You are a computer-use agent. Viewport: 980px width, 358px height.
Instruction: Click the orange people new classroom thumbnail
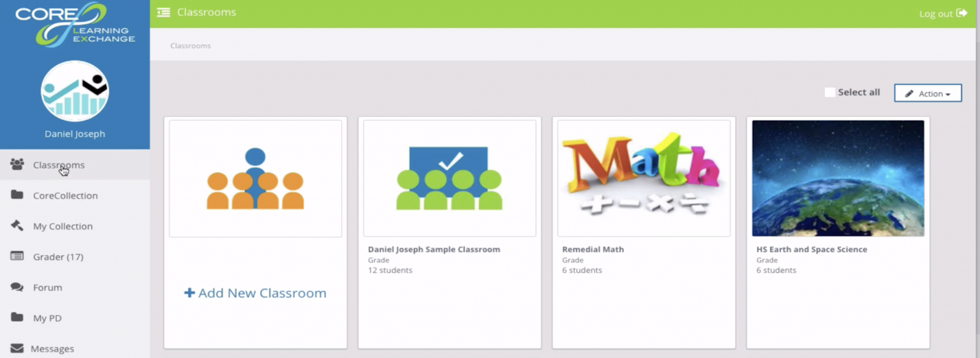tap(255, 178)
